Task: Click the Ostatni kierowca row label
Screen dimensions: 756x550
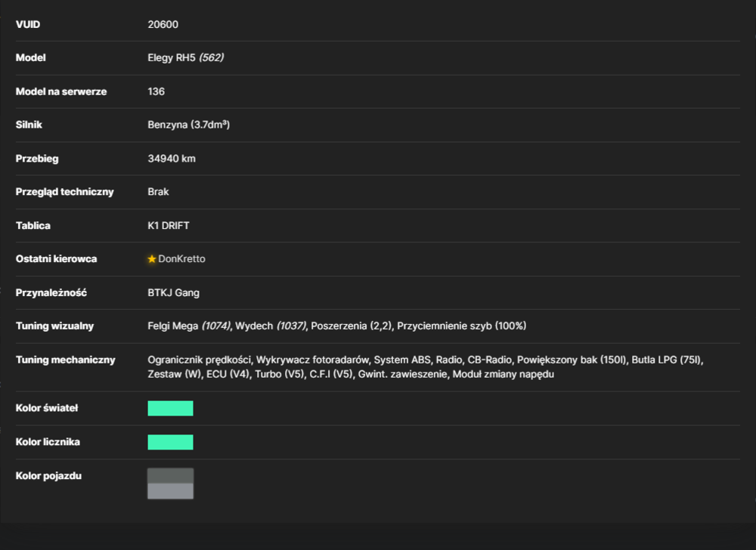Action: 57,259
